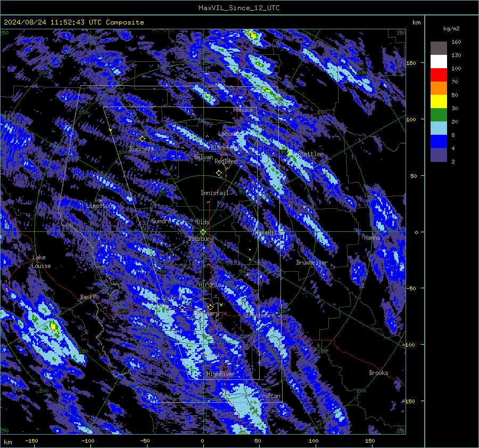Select the purple 2-4 legend swatch

439,154
